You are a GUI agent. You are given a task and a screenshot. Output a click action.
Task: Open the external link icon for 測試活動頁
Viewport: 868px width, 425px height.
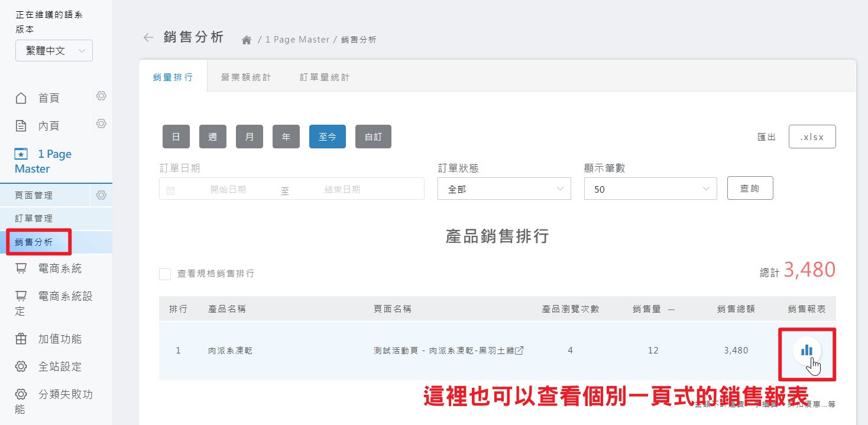point(520,350)
